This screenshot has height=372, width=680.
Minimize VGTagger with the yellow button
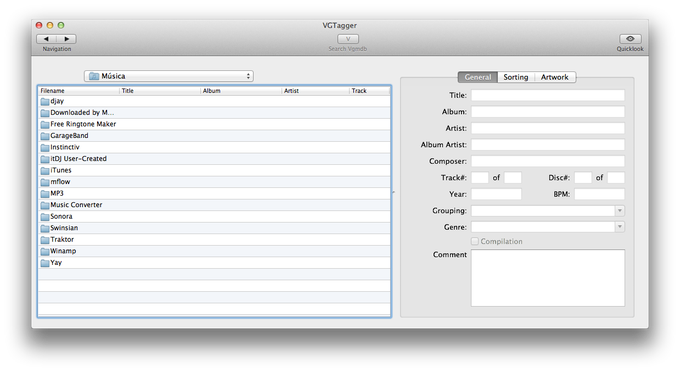click(x=50, y=25)
